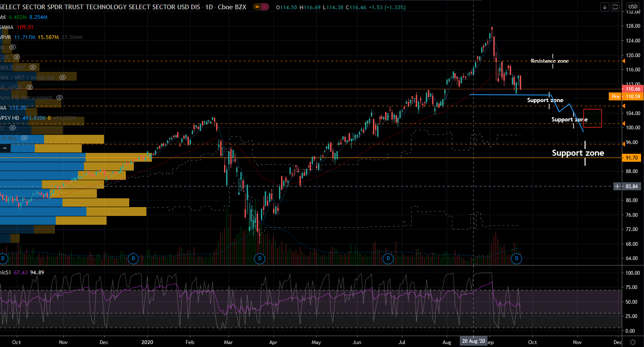Click the dividend D marker near December 2019
The width and height of the screenshot is (644, 347).
click(x=133, y=258)
